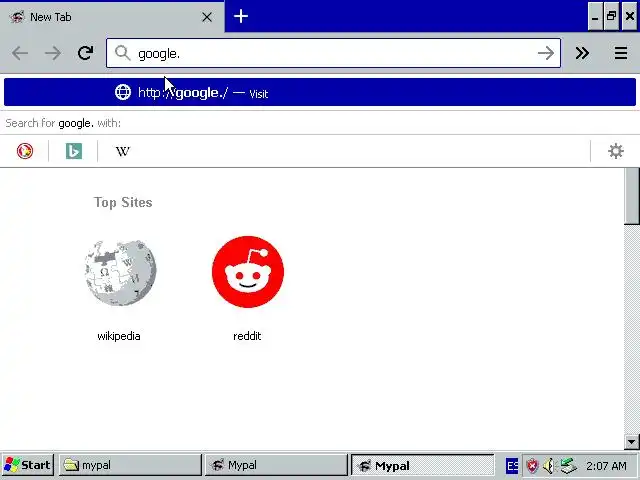Click the volume speaker tray icon
This screenshot has height=480, width=640.
(549, 466)
